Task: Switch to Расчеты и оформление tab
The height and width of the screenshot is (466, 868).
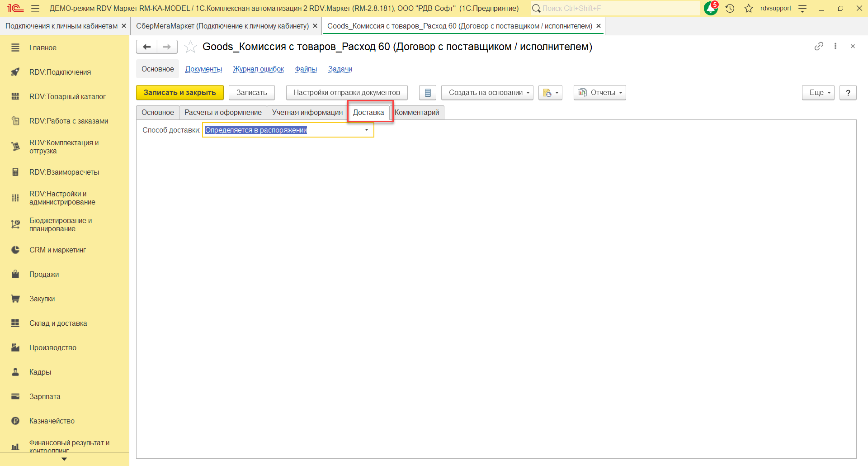Action: pos(223,113)
